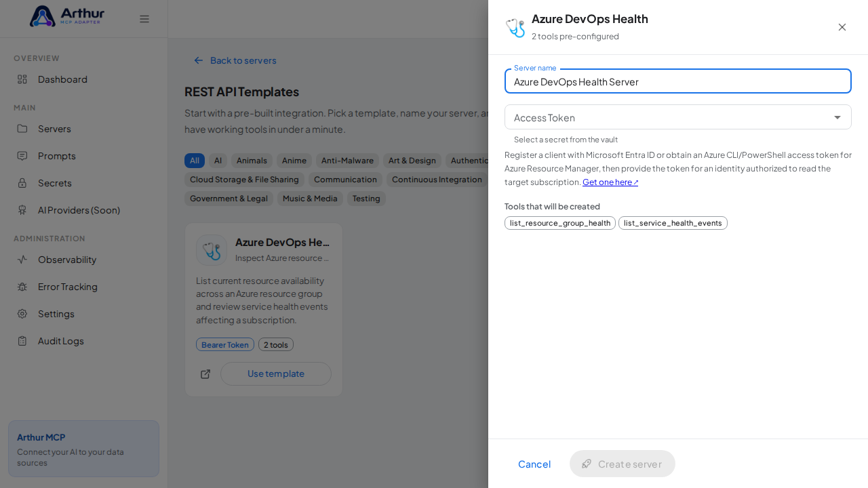Viewport: 868px width, 488px height.
Task: Filter templates by Continuous Integration
Action: [437, 180]
